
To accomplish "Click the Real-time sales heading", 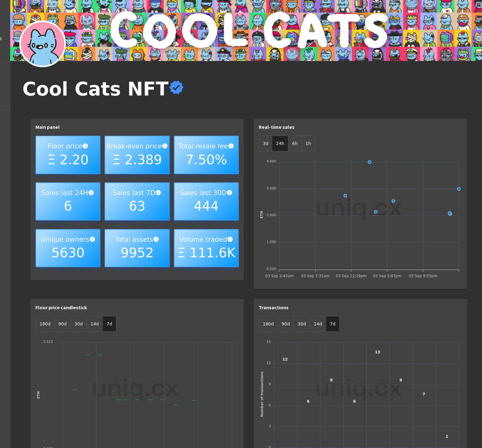I will (x=276, y=127).
